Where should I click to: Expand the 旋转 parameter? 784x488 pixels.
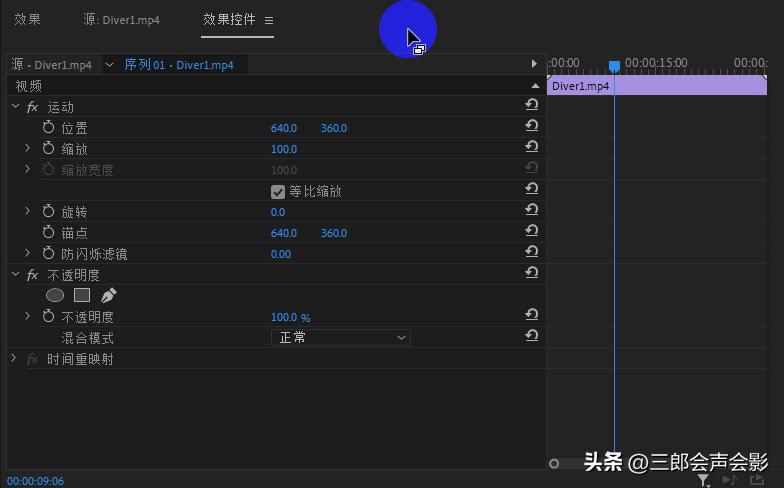[x=28, y=211]
